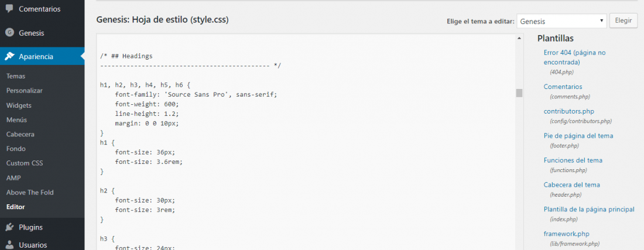Click the Apariencia paintbrush icon
Viewport: 644px width, 250px height.
point(9,57)
